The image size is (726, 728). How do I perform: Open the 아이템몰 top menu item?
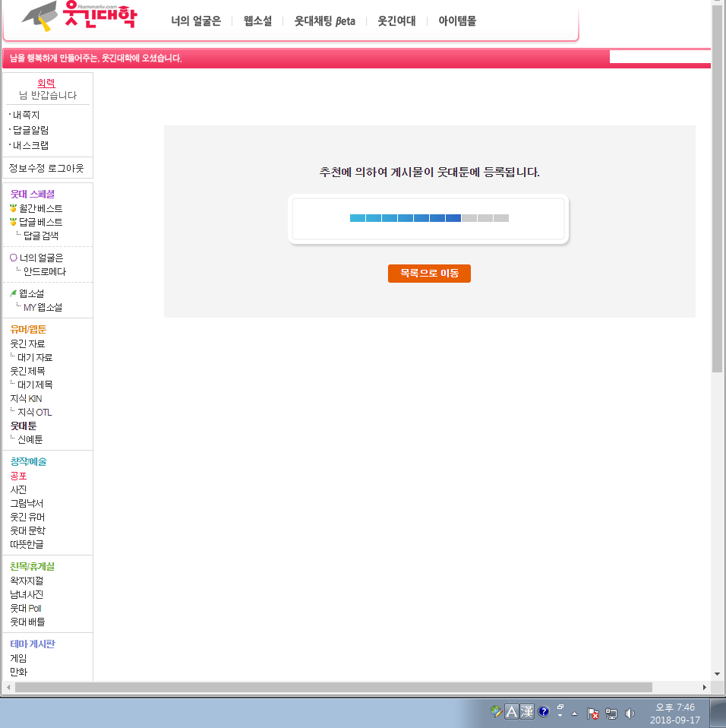point(457,21)
